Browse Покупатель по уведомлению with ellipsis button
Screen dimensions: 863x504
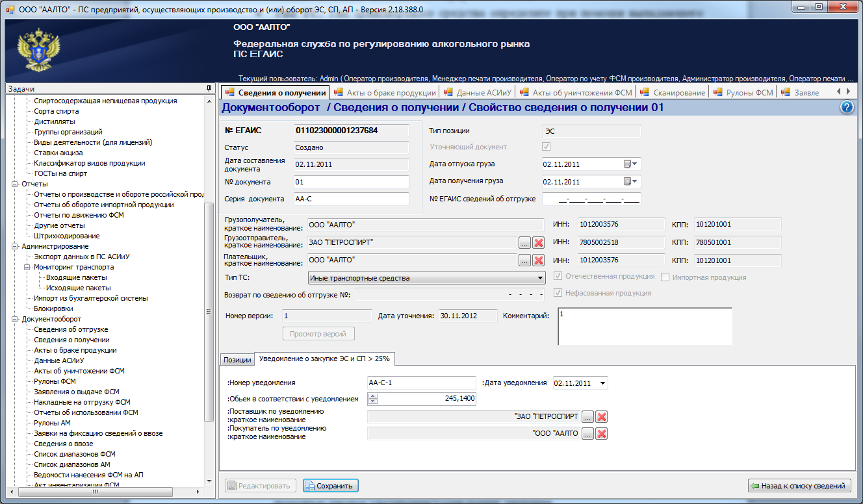click(588, 434)
